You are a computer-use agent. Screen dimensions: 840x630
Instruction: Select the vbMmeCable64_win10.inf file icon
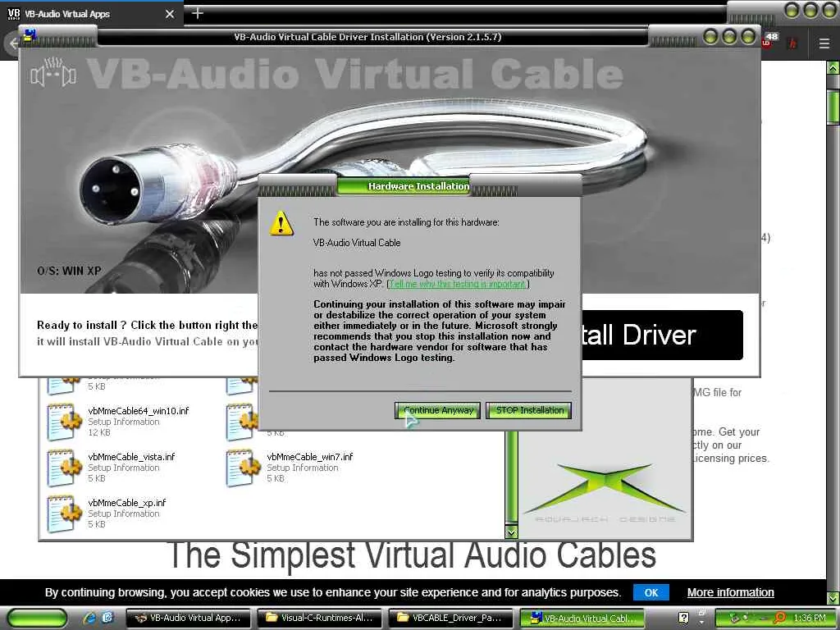point(64,422)
